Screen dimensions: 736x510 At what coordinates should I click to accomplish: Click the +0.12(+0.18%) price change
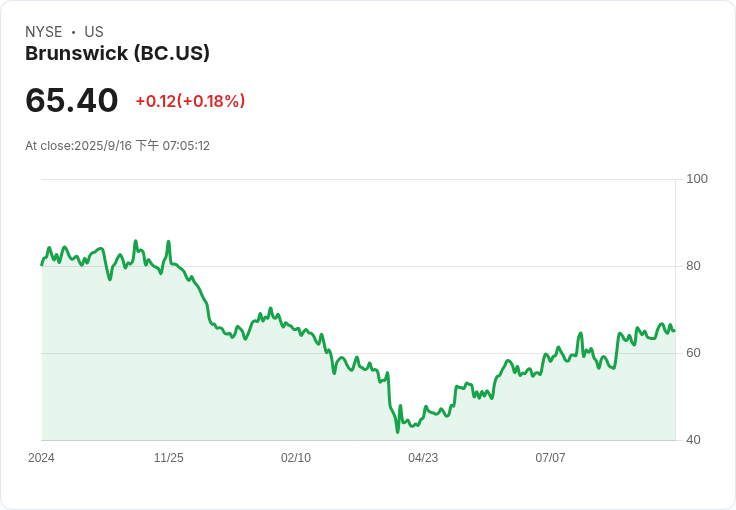[190, 101]
